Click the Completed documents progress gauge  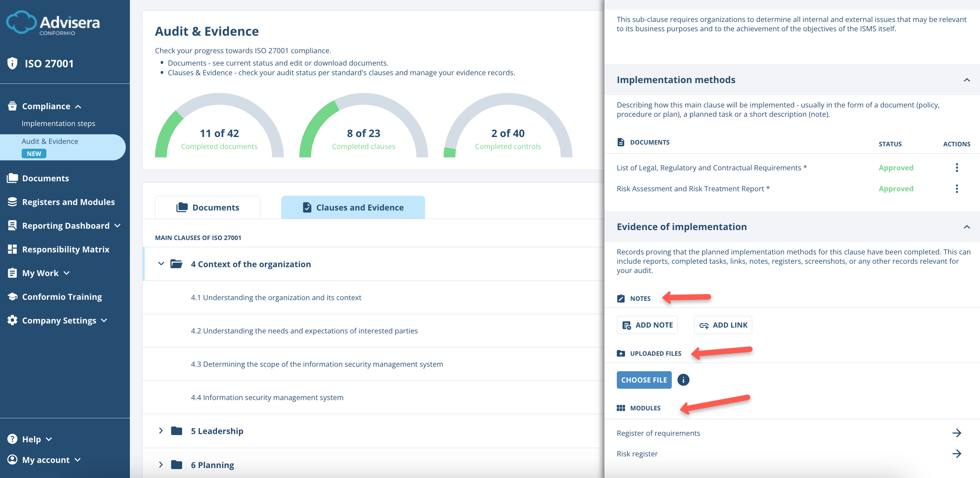[219, 133]
